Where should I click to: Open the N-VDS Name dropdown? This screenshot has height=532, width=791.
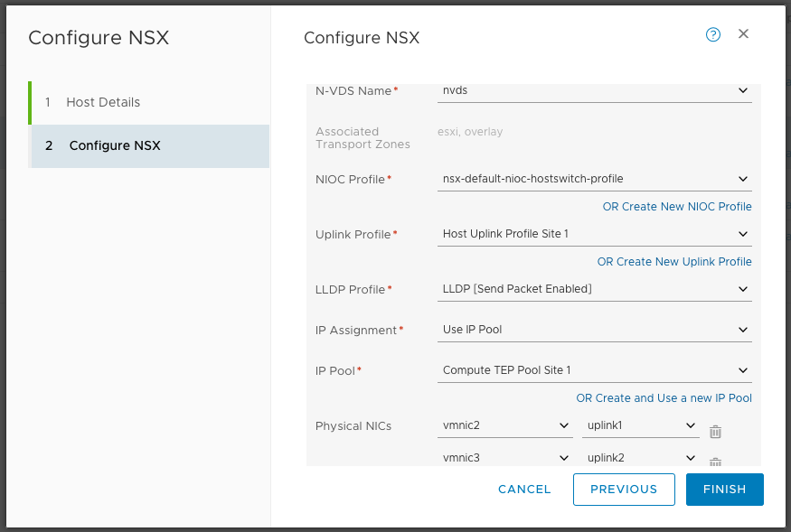click(594, 90)
